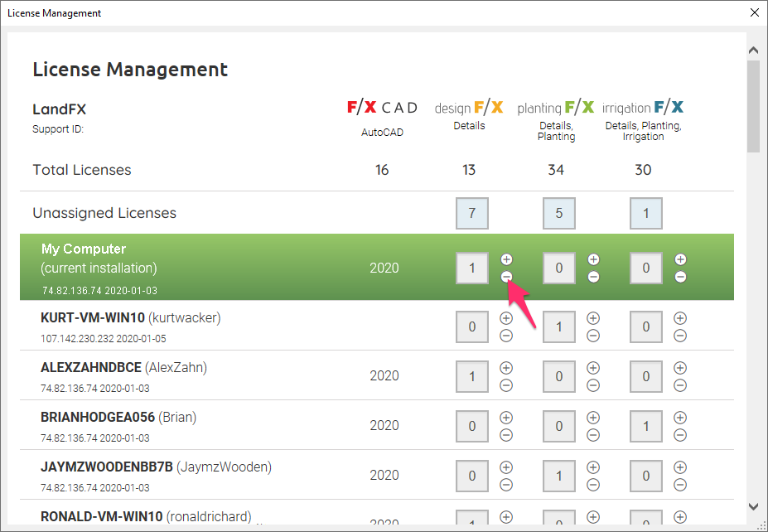Remove irrigation F/X license from JAYMZWOODENBB7B
This screenshot has height=532, width=768.
680,485
